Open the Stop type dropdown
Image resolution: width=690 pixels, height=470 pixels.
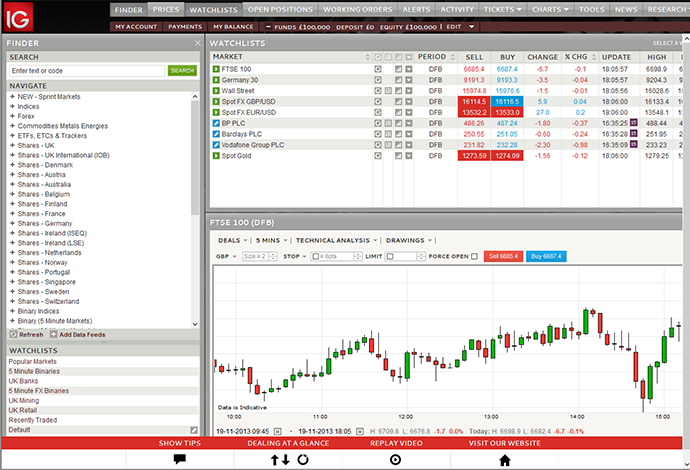tap(295, 256)
